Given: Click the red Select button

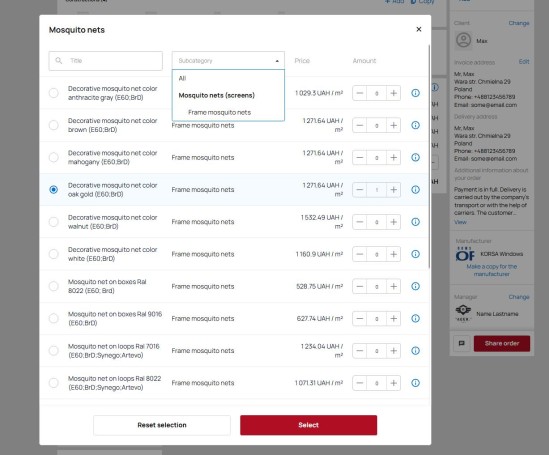Looking at the screenshot, I should [x=308, y=425].
